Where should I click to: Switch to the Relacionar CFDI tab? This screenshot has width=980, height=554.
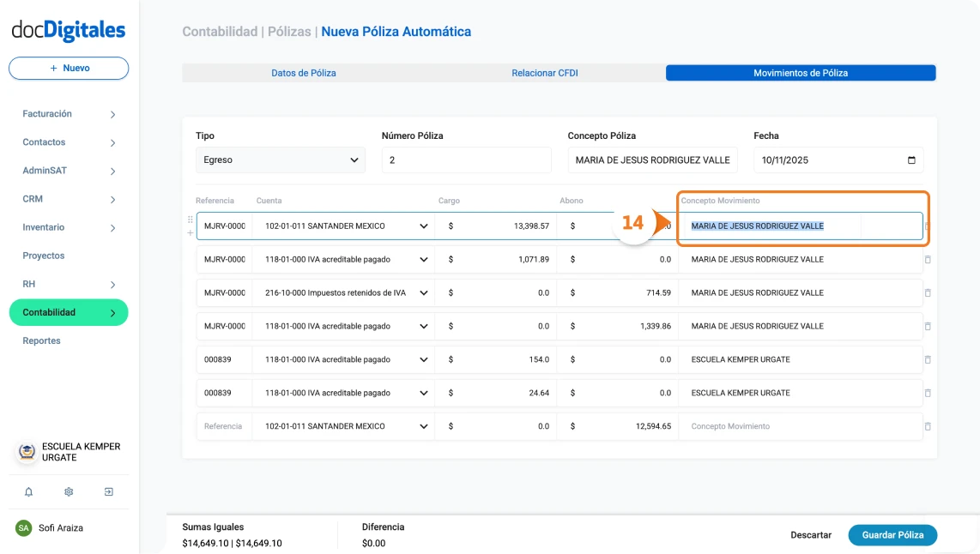pyautogui.click(x=544, y=73)
